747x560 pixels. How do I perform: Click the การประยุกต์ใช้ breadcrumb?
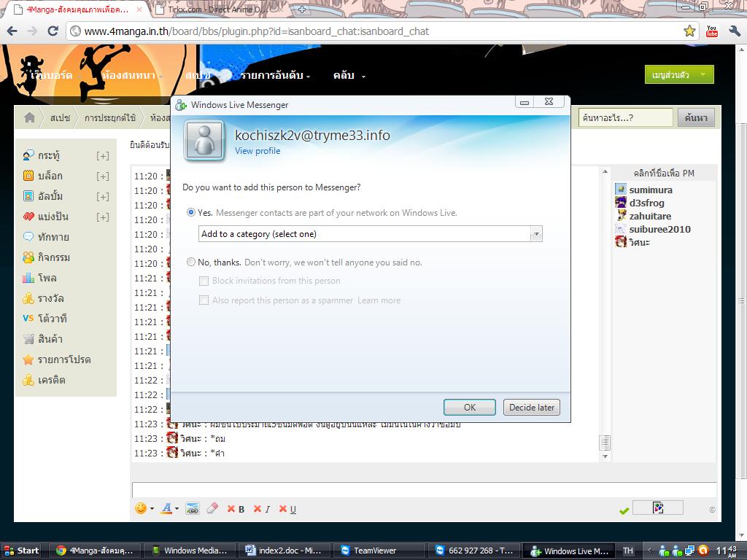(109, 117)
